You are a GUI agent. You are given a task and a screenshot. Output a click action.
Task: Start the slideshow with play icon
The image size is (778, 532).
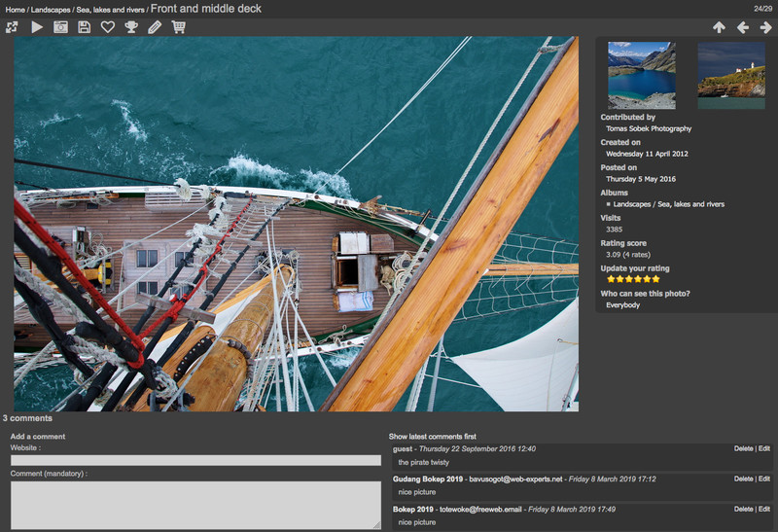click(x=37, y=27)
